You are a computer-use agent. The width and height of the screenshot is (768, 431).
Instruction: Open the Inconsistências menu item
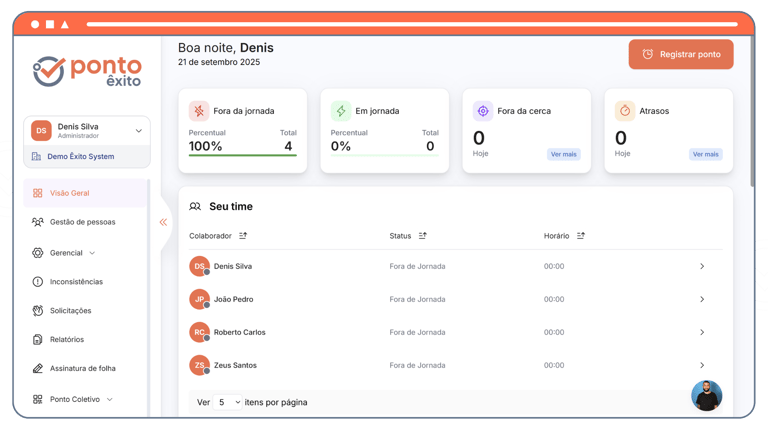(x=68, y=282)
